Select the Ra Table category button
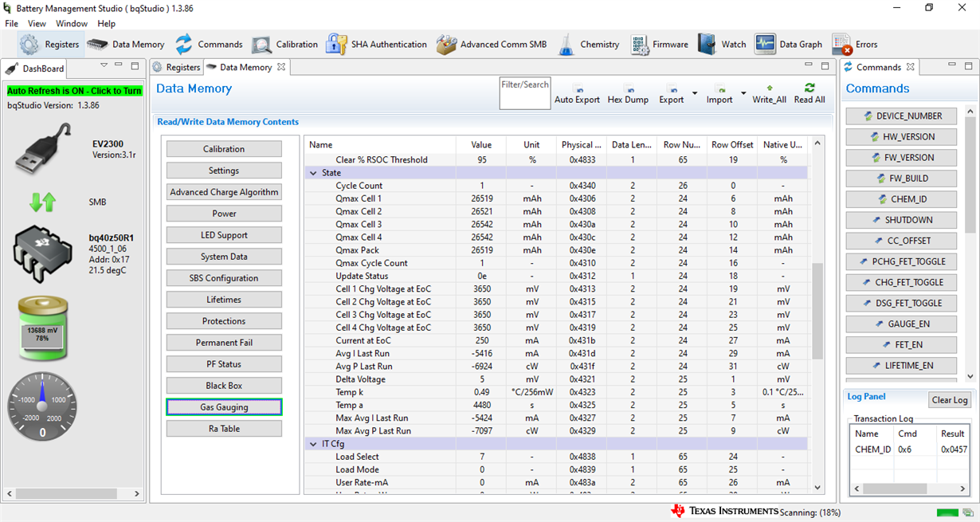Image resolution: width=980 pixels, height=522 pixels. [x=224, y=429]
